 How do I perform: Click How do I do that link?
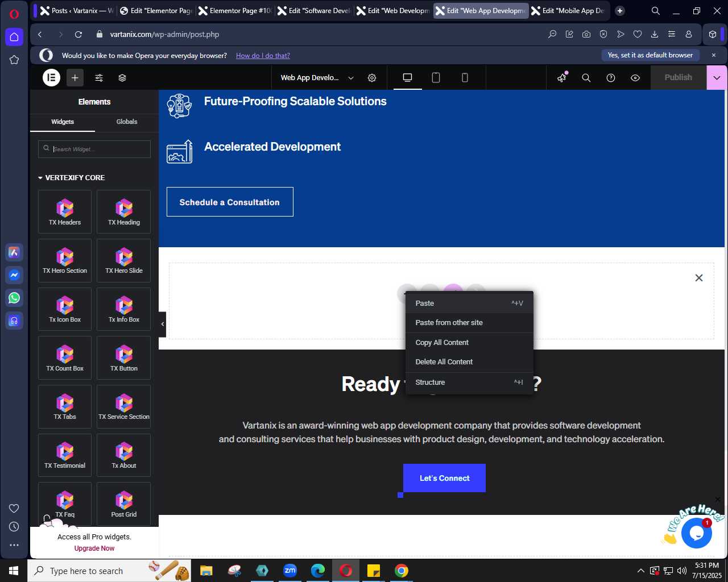click(x=263, y=56)
